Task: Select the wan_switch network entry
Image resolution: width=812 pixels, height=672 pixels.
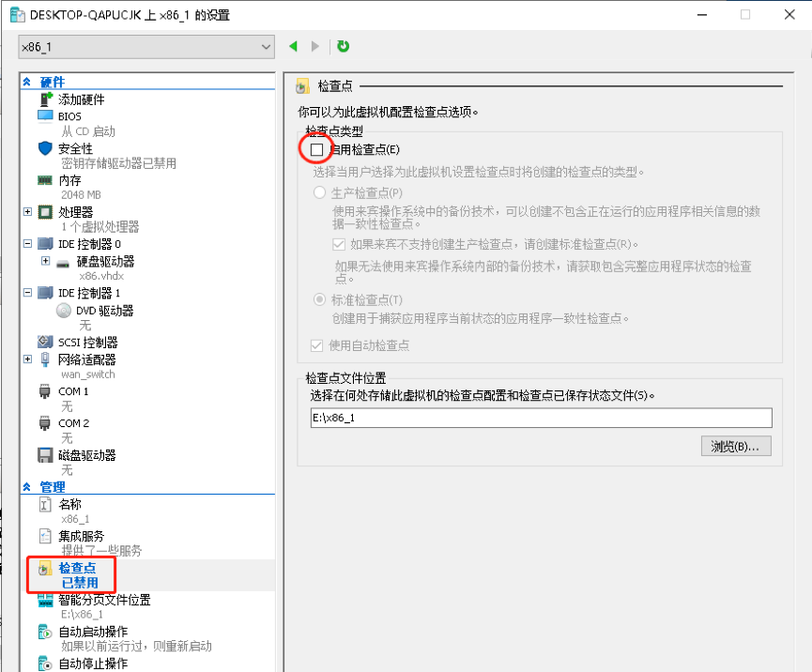Action: pos(88,374)
